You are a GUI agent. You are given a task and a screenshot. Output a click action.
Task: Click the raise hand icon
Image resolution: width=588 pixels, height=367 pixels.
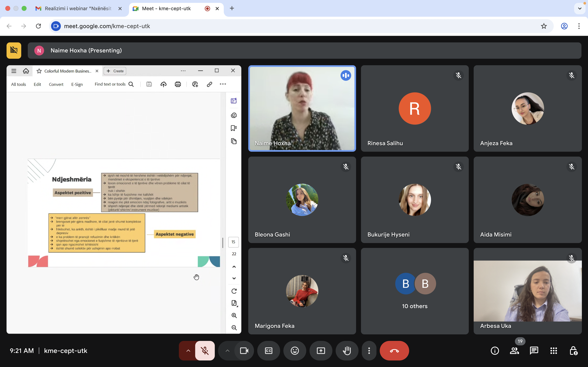pyautogui.click(x=347, y=351)
